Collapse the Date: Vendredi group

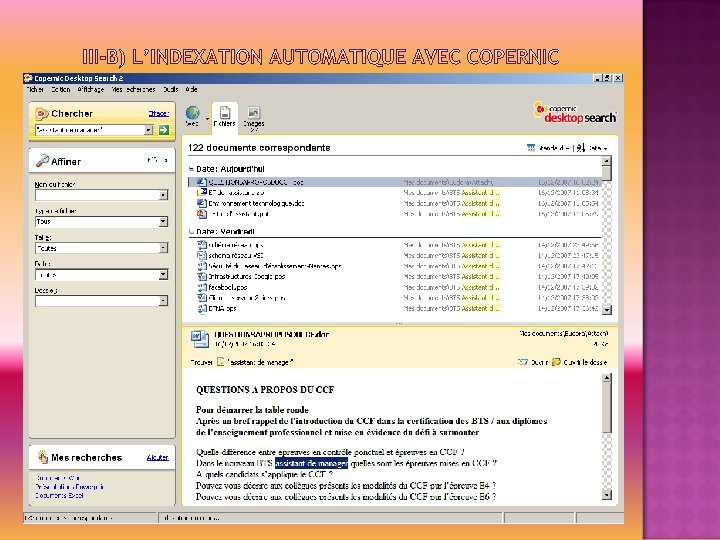pos(191,231)
